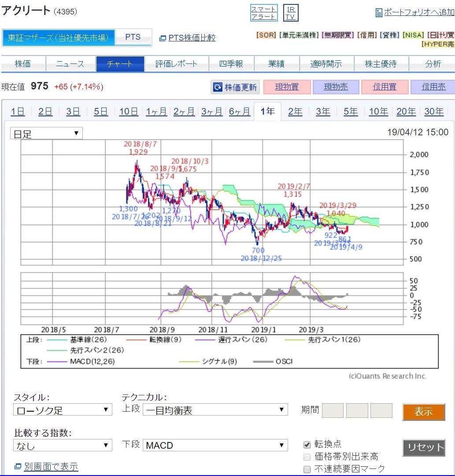Click the Smart Alert icon
This screenshot has width=455, height=476.
point(263,13)
